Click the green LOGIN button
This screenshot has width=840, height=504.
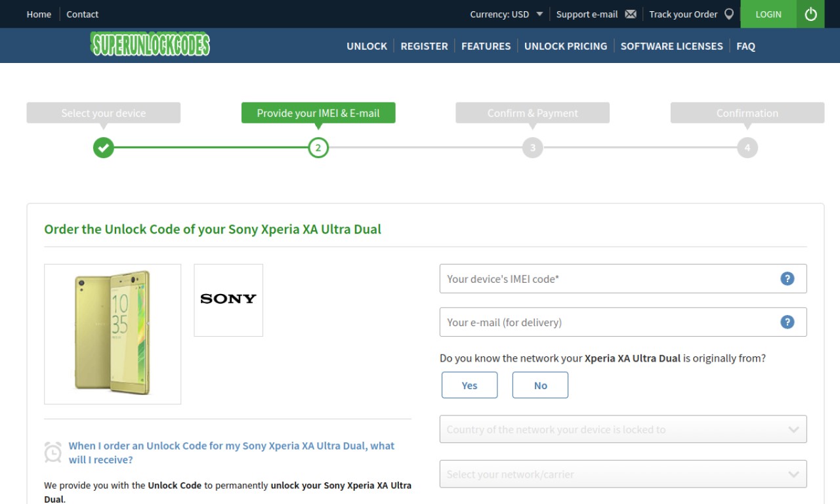click(x=768, y=14)
